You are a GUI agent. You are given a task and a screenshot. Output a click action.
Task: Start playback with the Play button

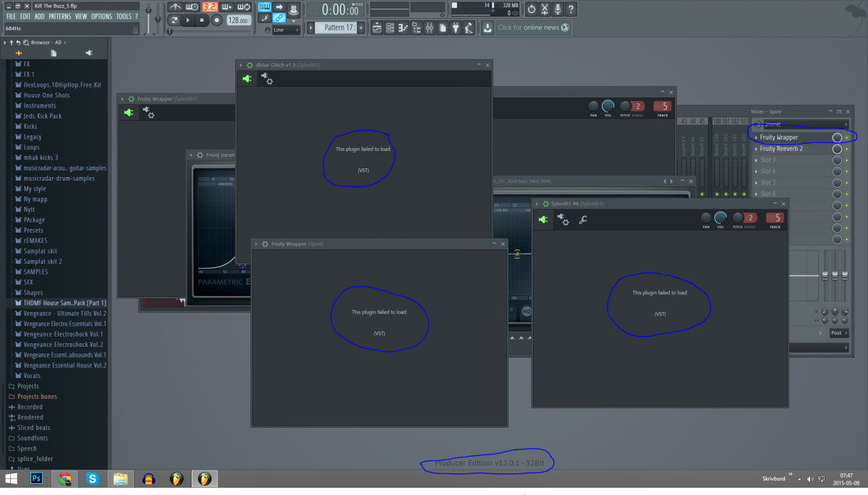pos(188,20)
